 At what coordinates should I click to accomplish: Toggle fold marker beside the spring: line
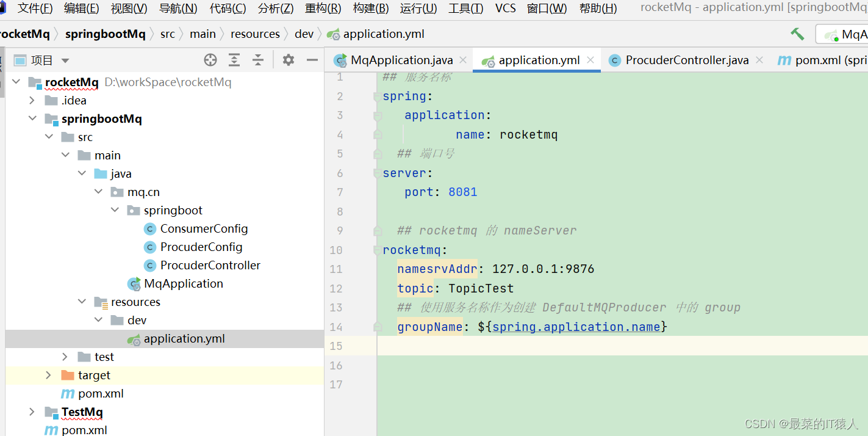[378, 96]
